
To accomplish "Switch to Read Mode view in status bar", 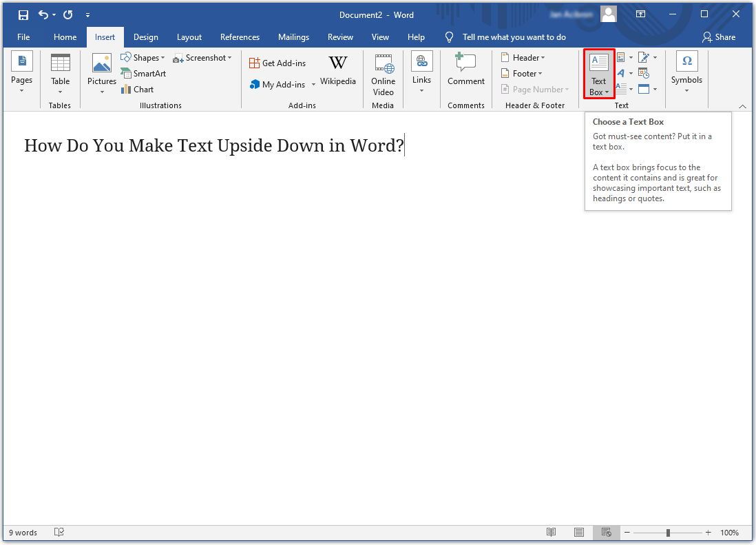I will point(551,533).
